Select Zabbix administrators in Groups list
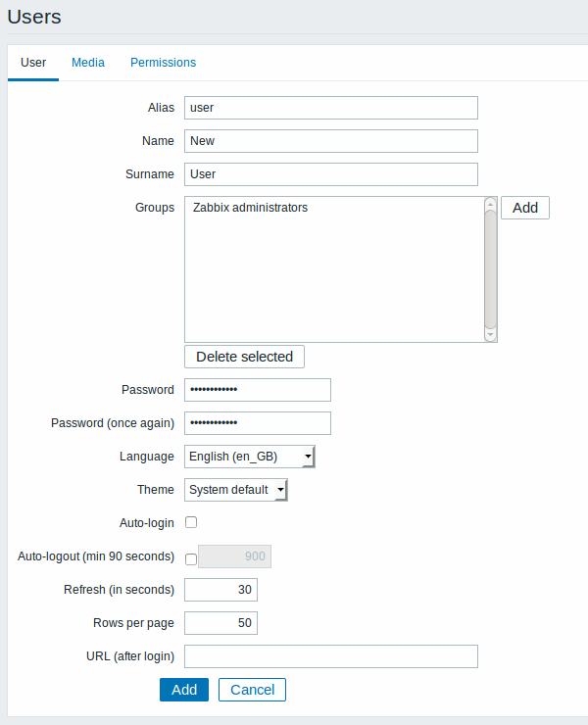Viewport: 588px width, 725px height. (250, 208)
